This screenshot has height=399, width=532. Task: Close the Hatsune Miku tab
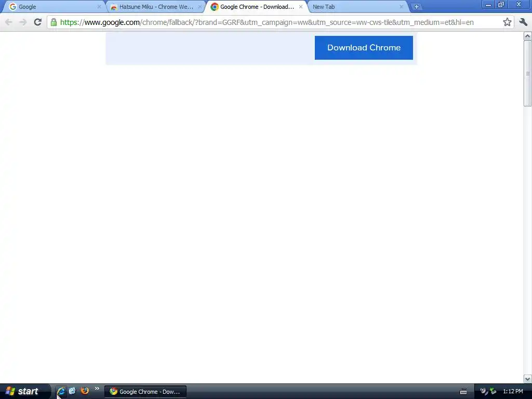pos(200,7)
